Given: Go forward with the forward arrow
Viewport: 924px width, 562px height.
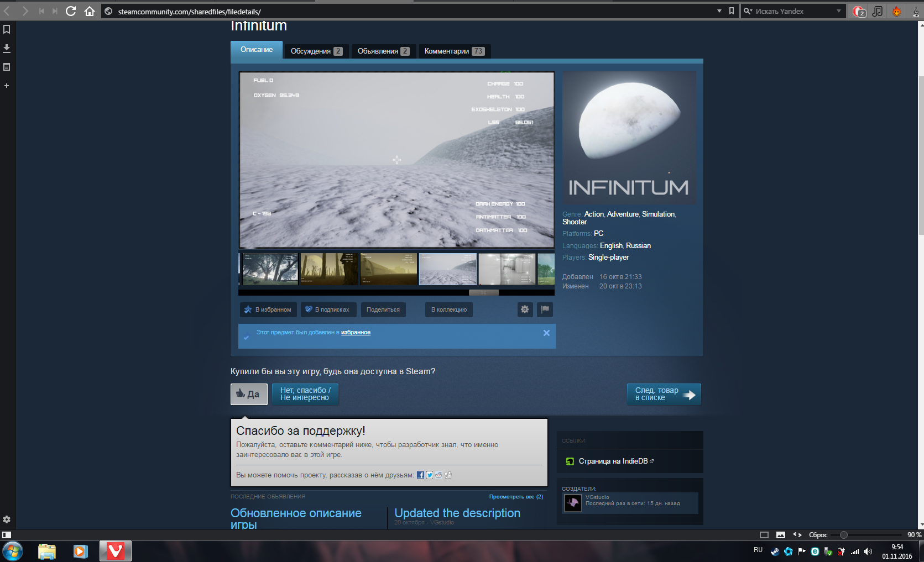Looking at the screenshot, I should (24, 11).
